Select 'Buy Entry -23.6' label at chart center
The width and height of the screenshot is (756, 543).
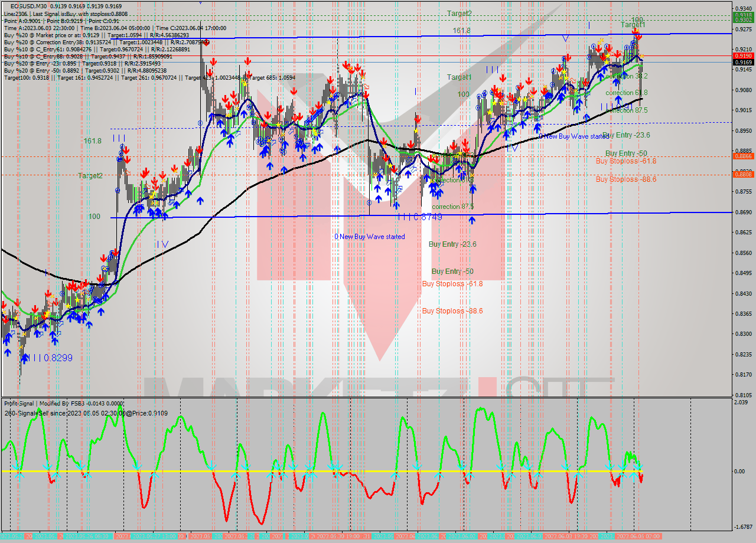pyautogui.click(x=452, y=244)
